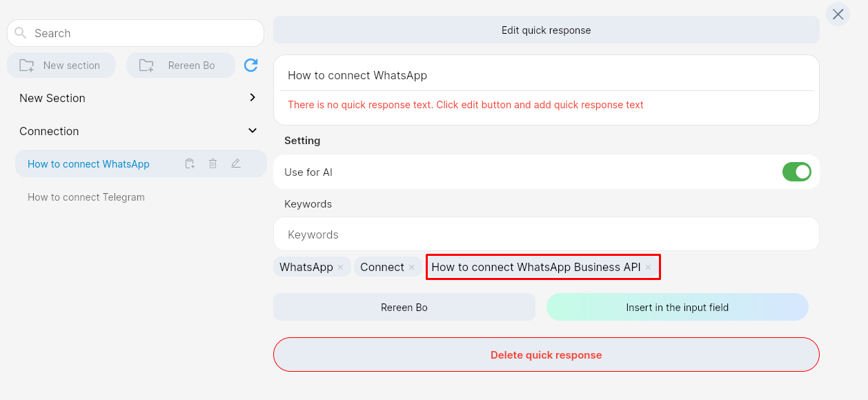Close the quick response panel
This screenshot has height=400, width=868.
pyautogui.click(x=838, y=14)
